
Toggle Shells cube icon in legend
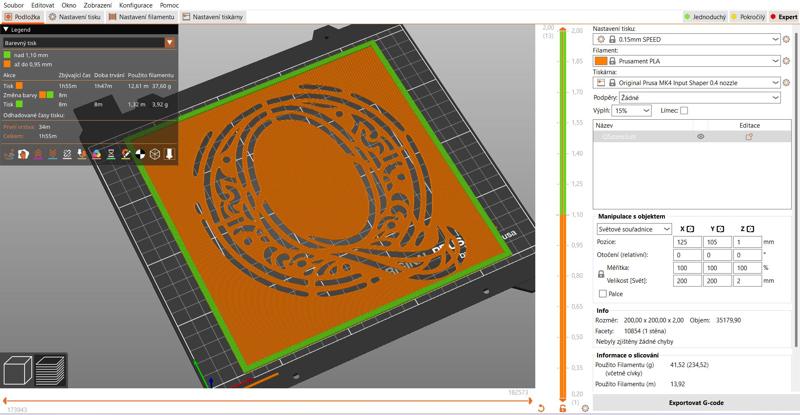click(155, 154)
